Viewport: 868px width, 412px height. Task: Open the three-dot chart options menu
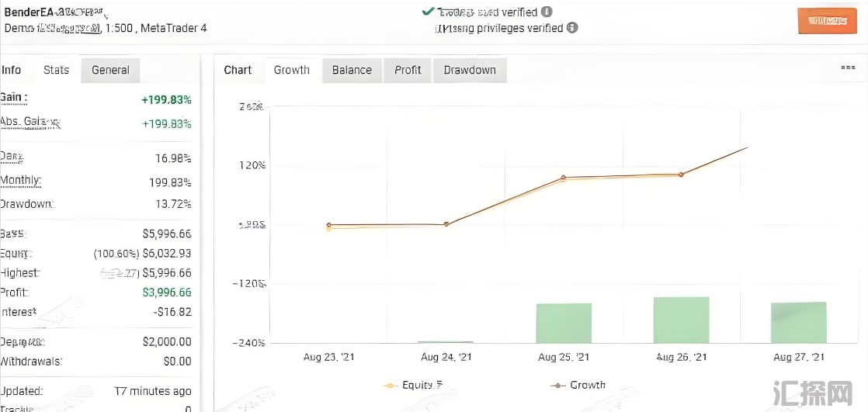(x=848, y=68)
